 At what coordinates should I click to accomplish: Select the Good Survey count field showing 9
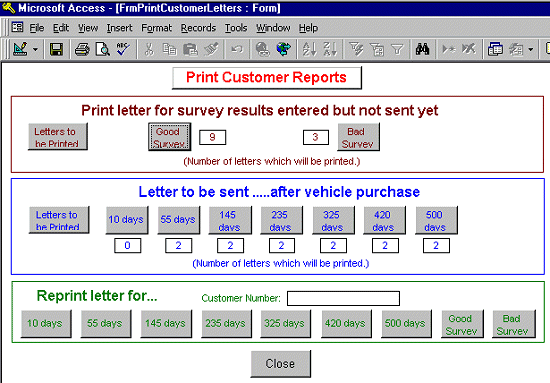pyautogui.click(x=213, y=137)
